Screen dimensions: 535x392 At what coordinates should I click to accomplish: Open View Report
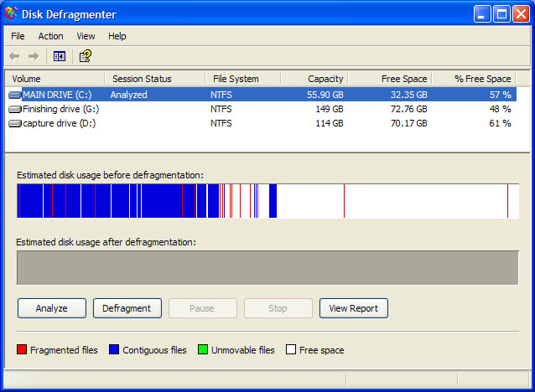pyautogui.click(x=354, y=308)
